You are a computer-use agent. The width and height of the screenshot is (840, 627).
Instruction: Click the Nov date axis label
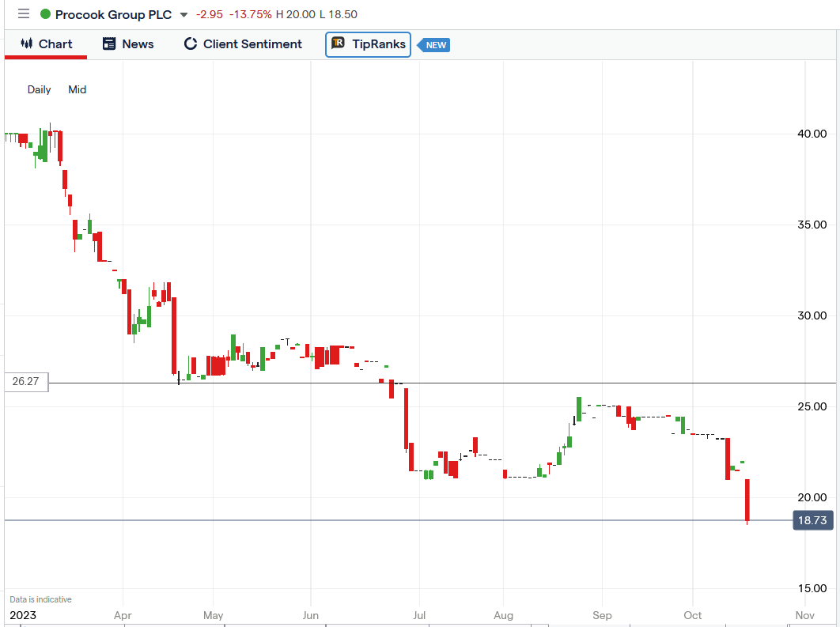pos(804,615)
